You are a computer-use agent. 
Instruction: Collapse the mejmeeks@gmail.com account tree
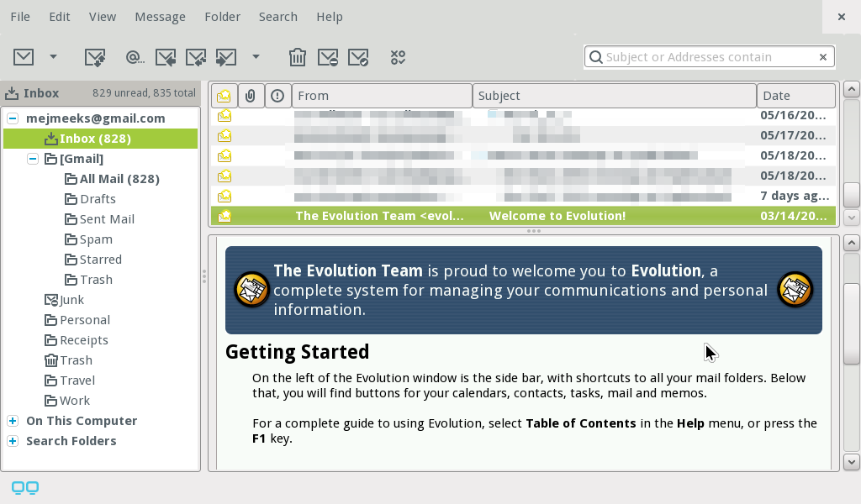tap(13, 118)
